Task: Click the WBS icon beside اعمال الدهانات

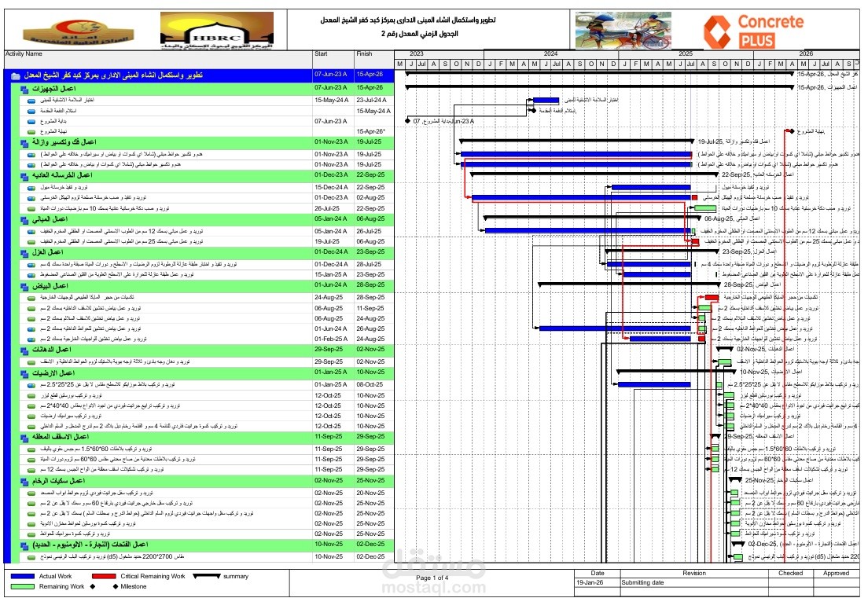Action: point(24,350)
